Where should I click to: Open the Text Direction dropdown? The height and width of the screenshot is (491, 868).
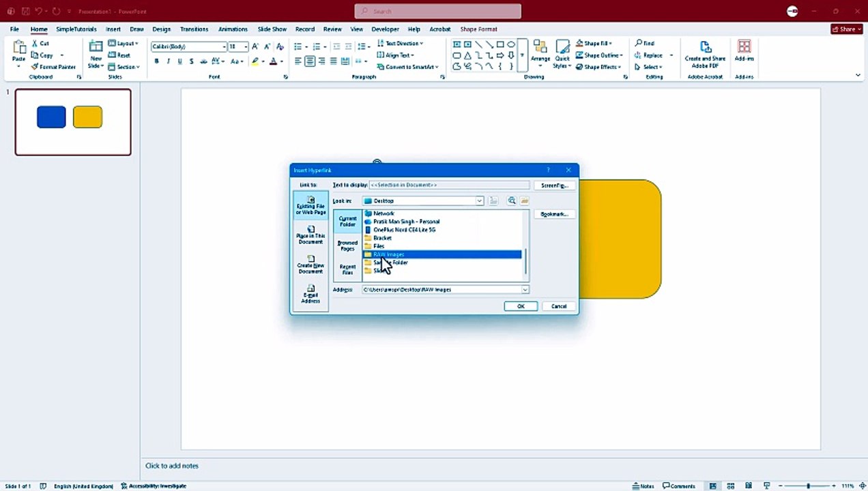coord(401,44)
